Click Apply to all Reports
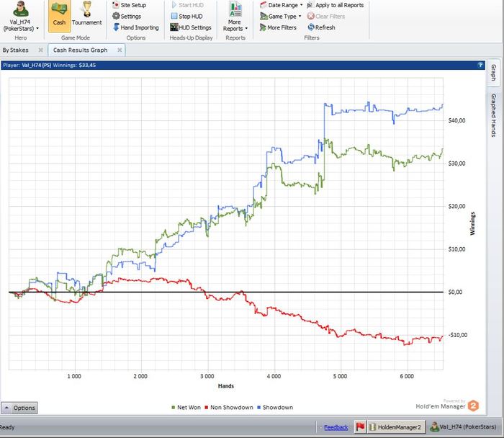Viewport: 504px width, 438px height. [336, 5]
